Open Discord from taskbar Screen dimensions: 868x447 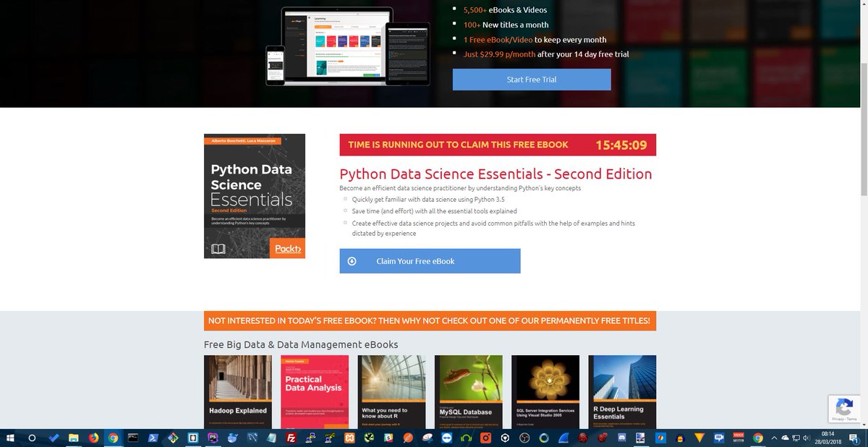tap(621, 438)
